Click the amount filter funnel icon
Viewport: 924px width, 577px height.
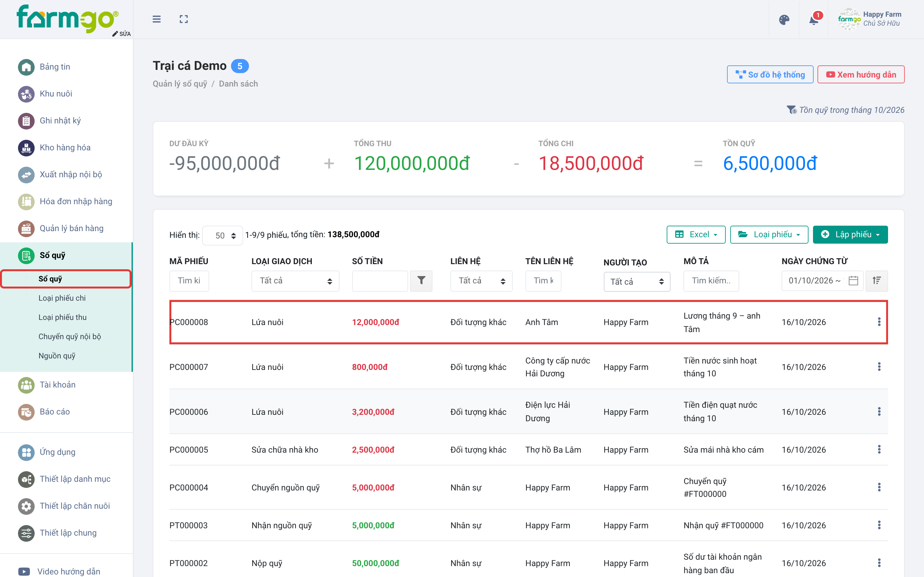point(421,281)
